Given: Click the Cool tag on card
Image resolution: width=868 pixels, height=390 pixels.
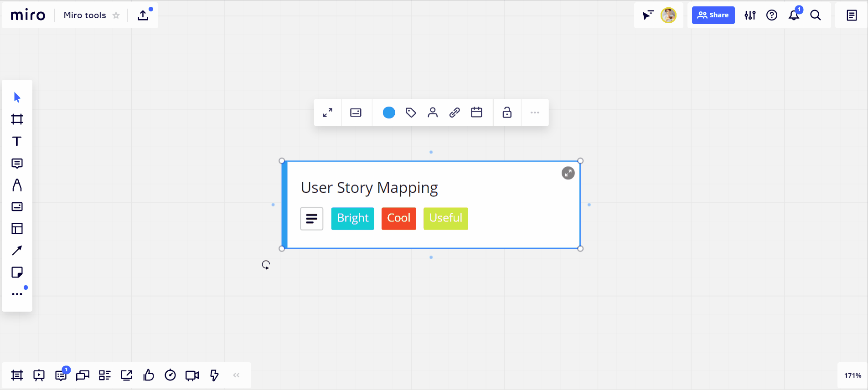Looking at the screenshot, I should [398, 218].
